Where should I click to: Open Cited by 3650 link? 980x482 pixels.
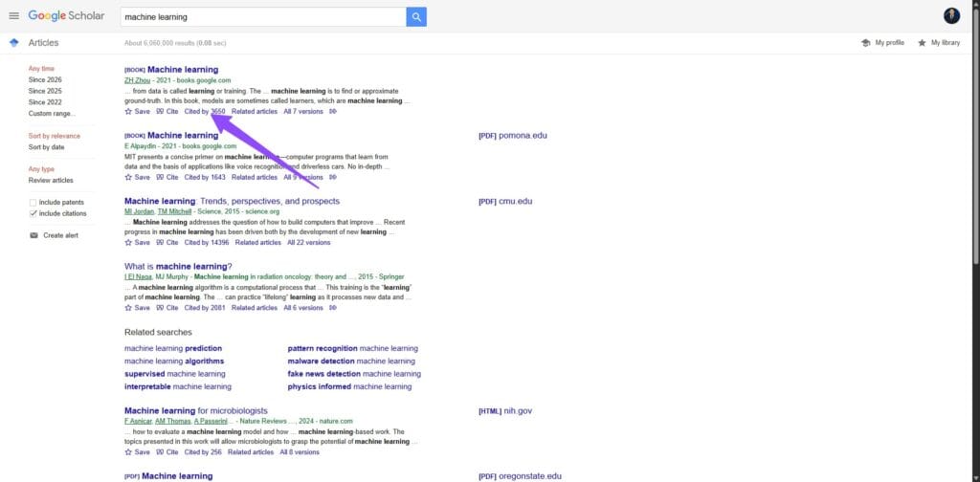[205, 111]
